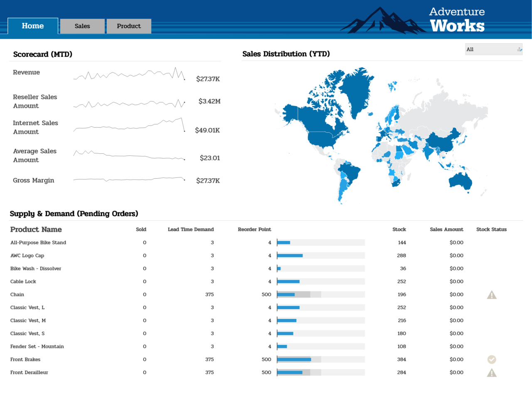Select Brazil on the sales map
Screen dimensions: 532x399
tap(351, 170)
